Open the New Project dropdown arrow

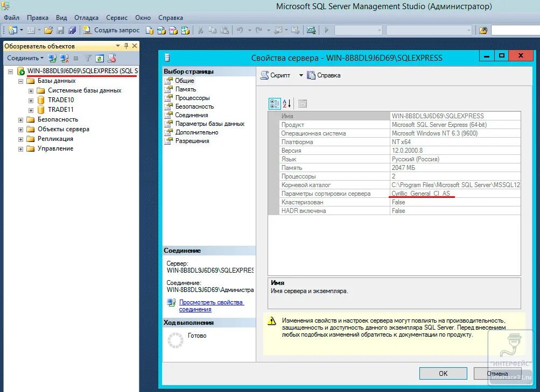(22, 30)
